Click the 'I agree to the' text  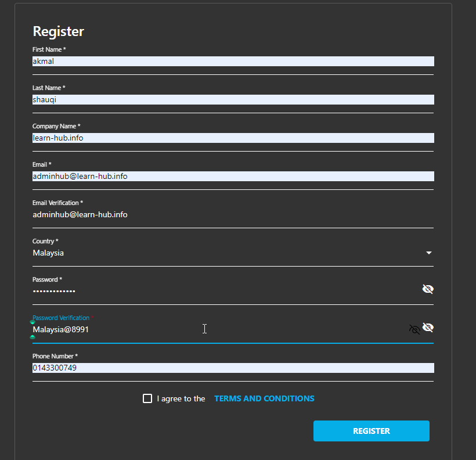181,398
